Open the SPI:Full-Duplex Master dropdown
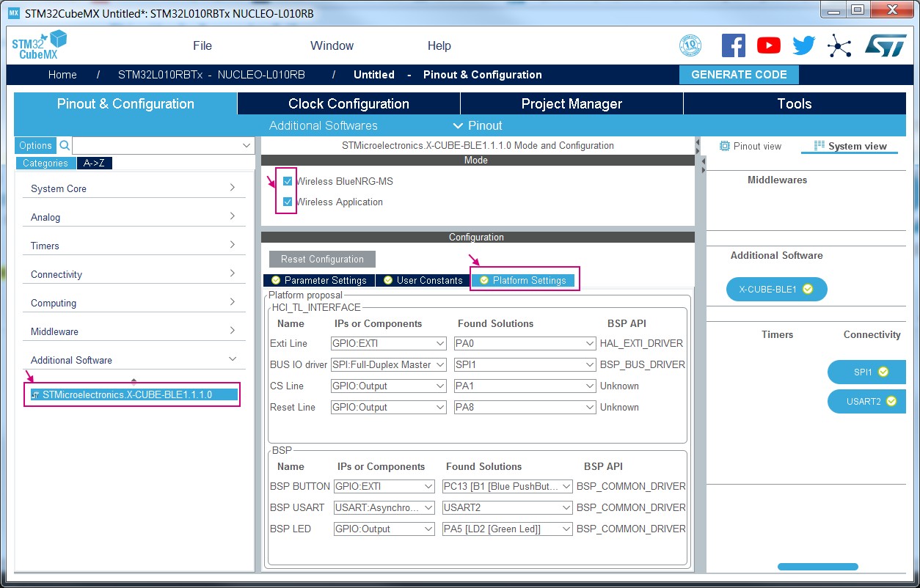 (388, 364)
